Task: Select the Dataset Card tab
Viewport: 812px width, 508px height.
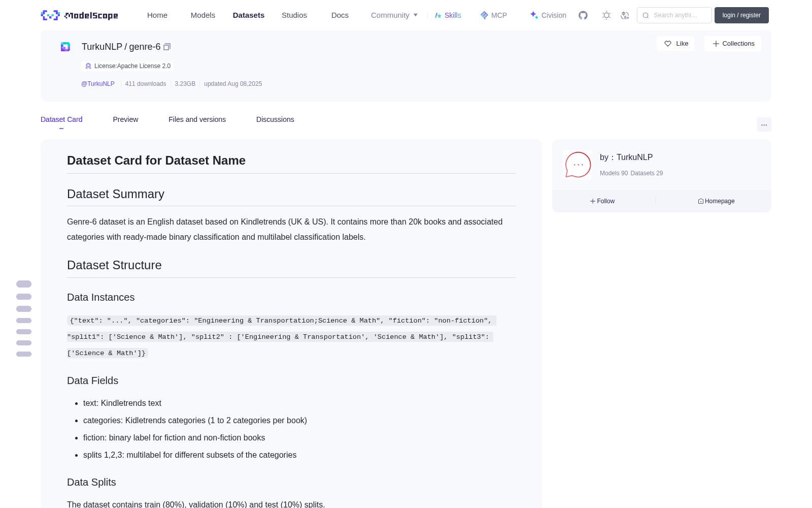Action: click(61, 119)
